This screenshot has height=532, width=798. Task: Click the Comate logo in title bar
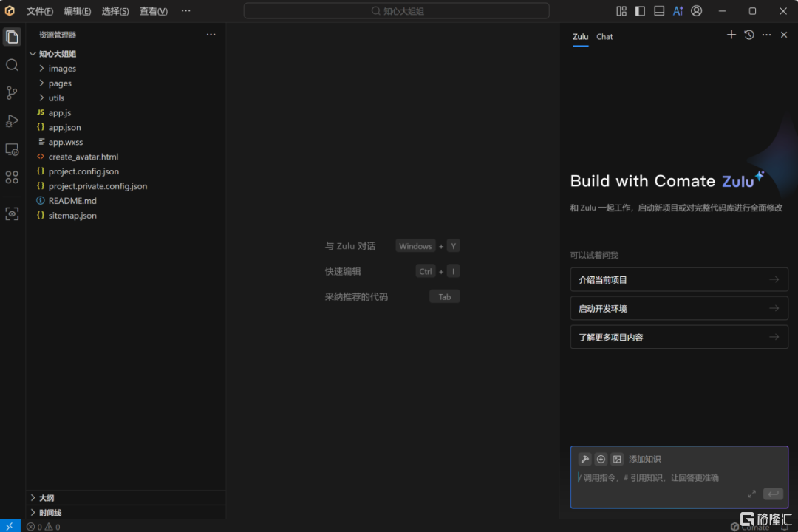point(10,10)
